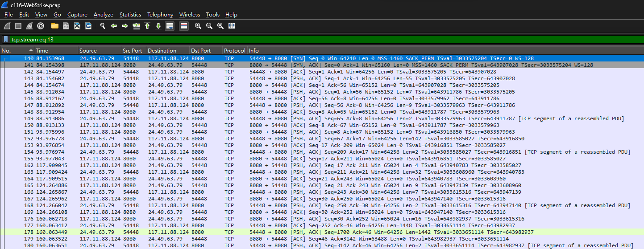This screenshot has height=249, width=644.
Task: Sort by the Destination column header
Action: pos(168,51)
